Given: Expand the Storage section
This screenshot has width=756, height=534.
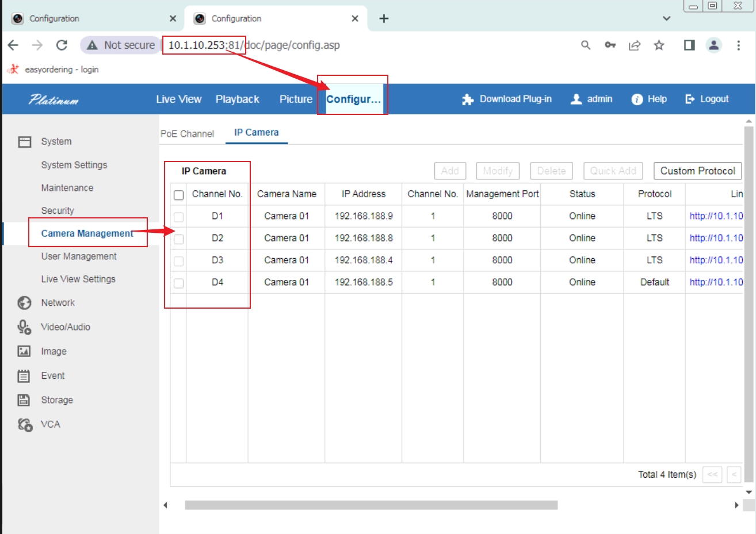Looking at the screenshot, I should pos(56,400).
